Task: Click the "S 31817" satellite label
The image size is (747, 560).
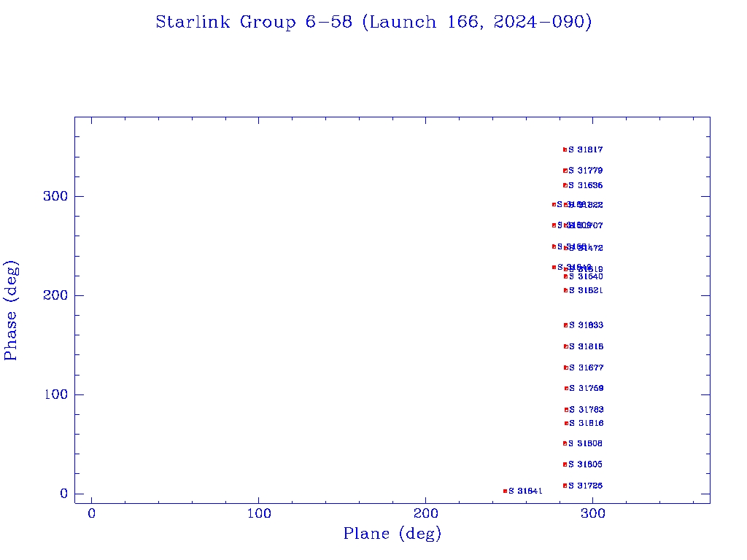Action: tap(586, 149)
